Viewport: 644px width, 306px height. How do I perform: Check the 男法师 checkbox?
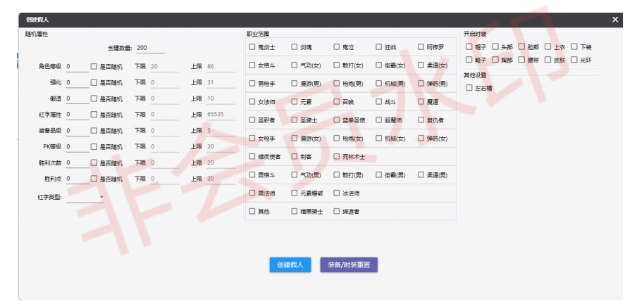(252, 193)
